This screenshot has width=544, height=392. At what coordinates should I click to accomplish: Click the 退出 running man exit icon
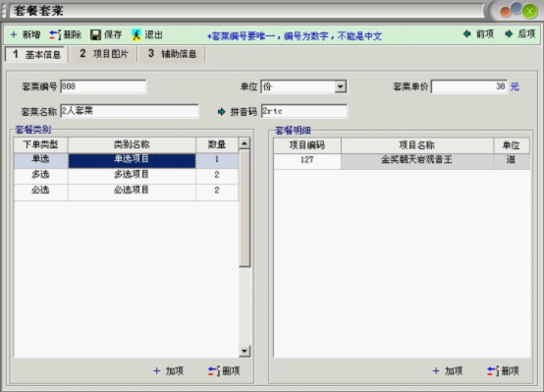click(x=136, y=34)
